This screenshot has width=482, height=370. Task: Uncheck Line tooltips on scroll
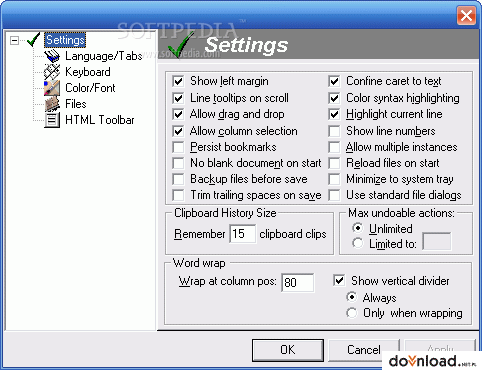[178, 98]
